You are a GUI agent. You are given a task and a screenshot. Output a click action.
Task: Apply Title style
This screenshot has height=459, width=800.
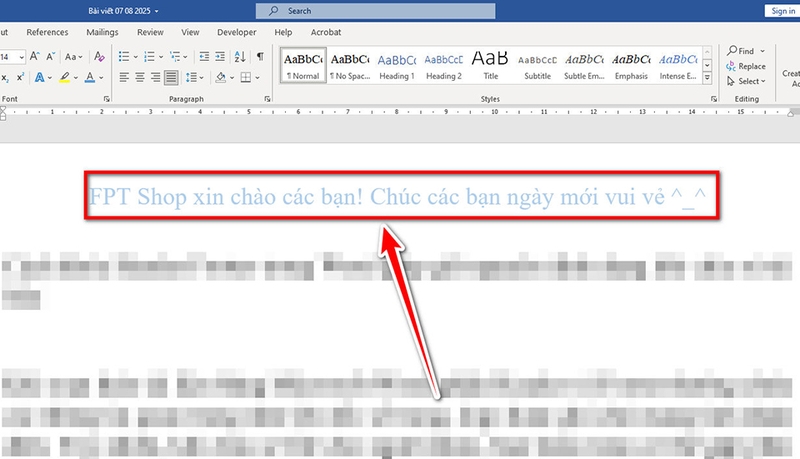[490, 65]
